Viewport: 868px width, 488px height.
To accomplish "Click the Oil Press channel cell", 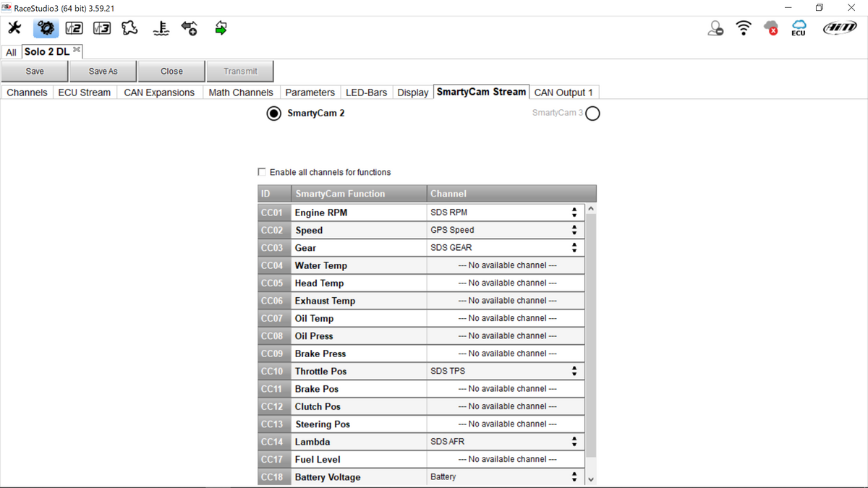I will tap(506, 335).
